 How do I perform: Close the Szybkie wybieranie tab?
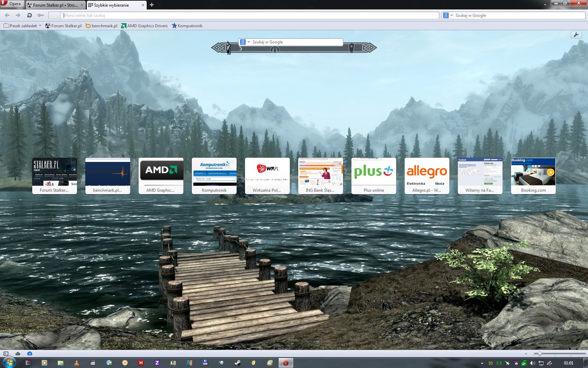click(x=143, y=5)
